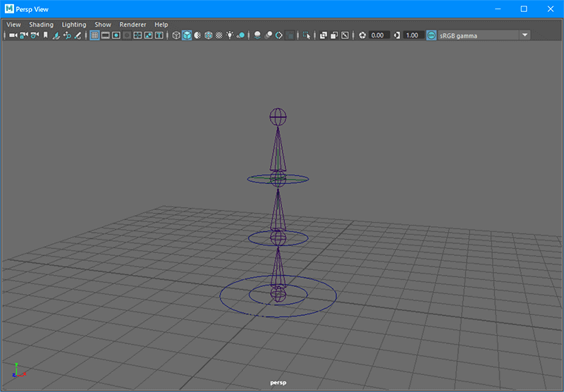564x392 pixels.
Task: Toggle the XRay icon
Action: pyautogui.click(x=324, y=35)
